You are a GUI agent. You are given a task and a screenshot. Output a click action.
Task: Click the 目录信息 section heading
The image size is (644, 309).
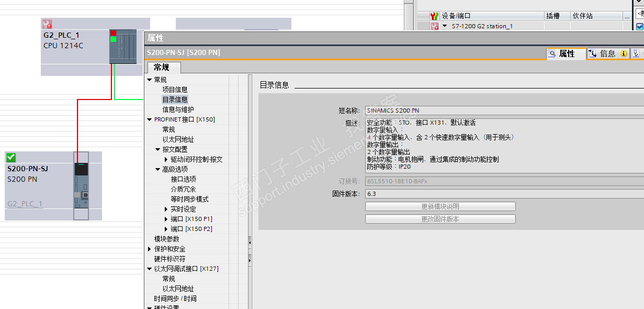274,84
